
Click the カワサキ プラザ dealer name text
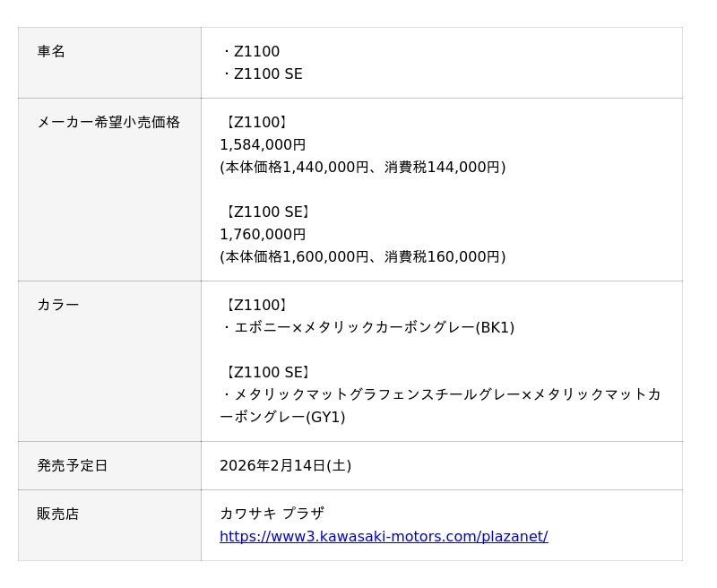pyautogui.click(x=272, y=514)
